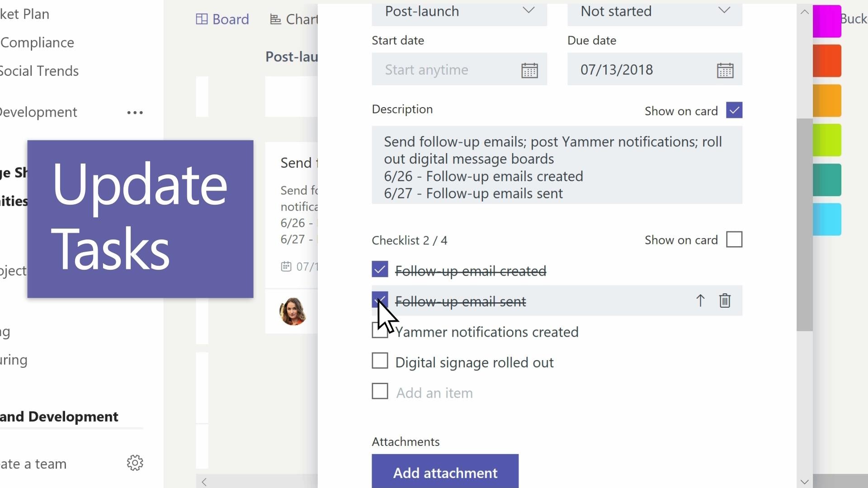
Task: Click the calendar icon for start date
Action: (529, 69)
